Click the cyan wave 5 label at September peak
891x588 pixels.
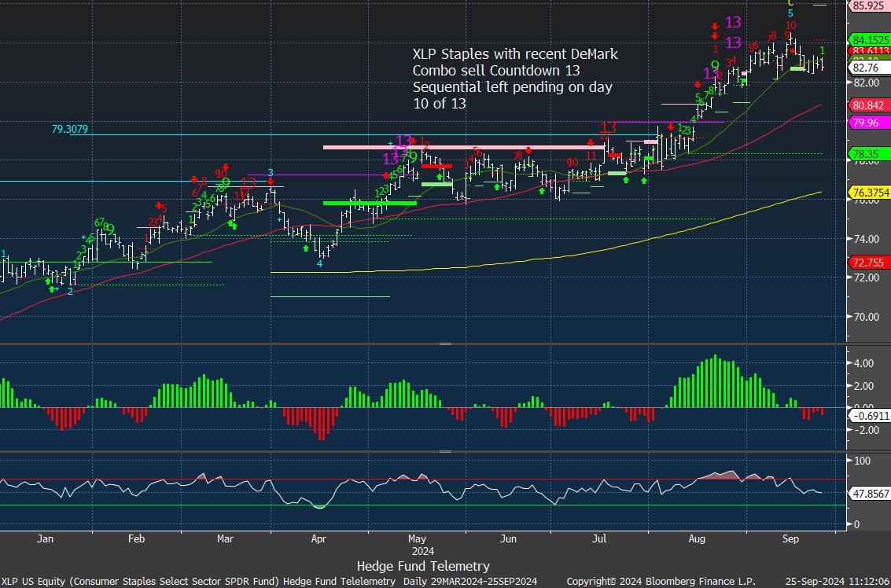(x=790, y=13)
